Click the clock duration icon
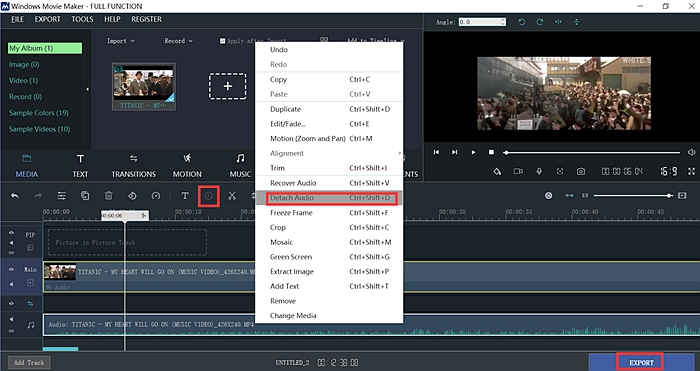 208,196
